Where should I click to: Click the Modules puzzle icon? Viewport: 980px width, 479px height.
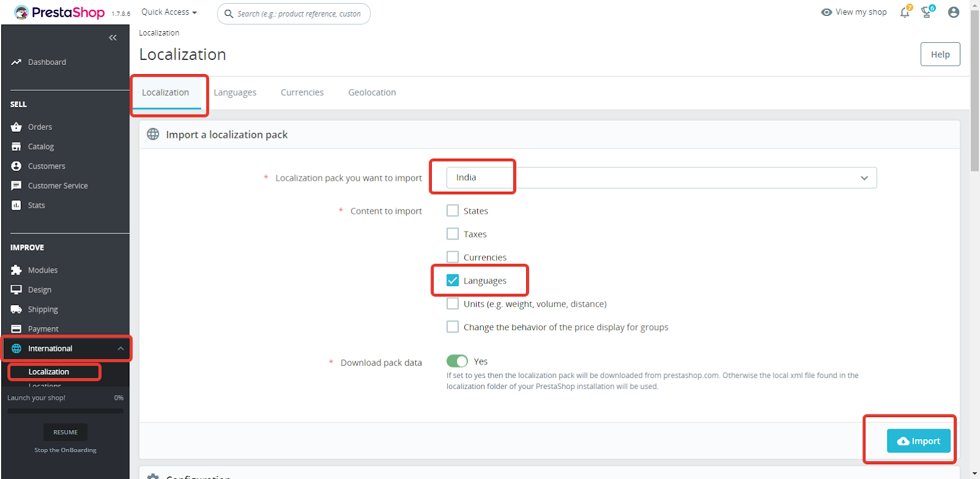pos(17,270)
